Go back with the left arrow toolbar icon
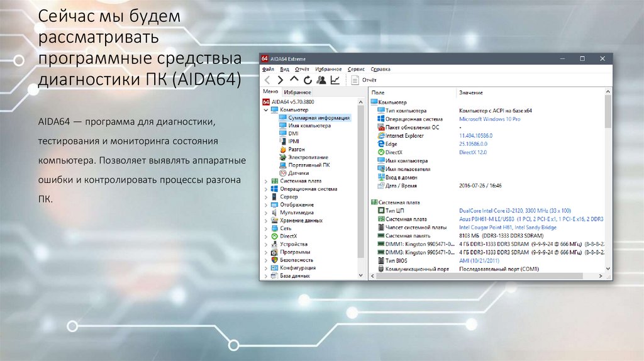The height and width of the screenshot is (361, 644). (267, 80)
